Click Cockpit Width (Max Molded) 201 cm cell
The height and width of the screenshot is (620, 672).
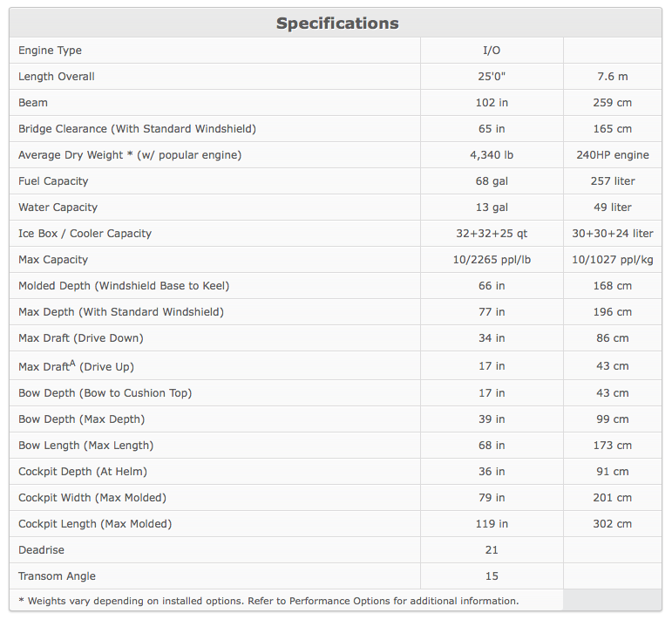point(612,497)
